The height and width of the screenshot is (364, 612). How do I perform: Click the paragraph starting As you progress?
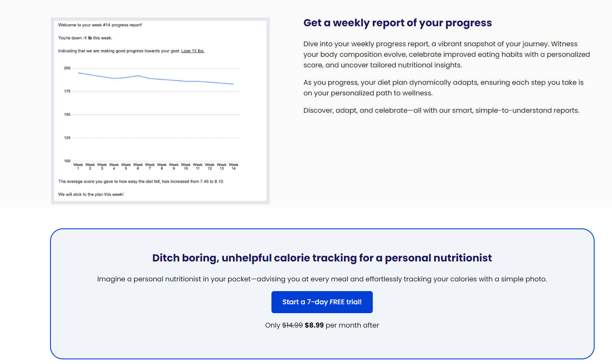(443, 88)
